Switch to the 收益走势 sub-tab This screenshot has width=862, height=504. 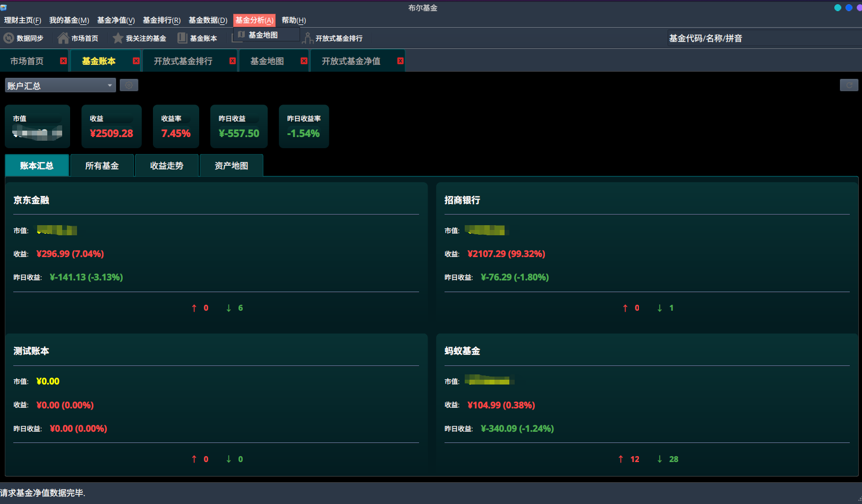point(167,166)
